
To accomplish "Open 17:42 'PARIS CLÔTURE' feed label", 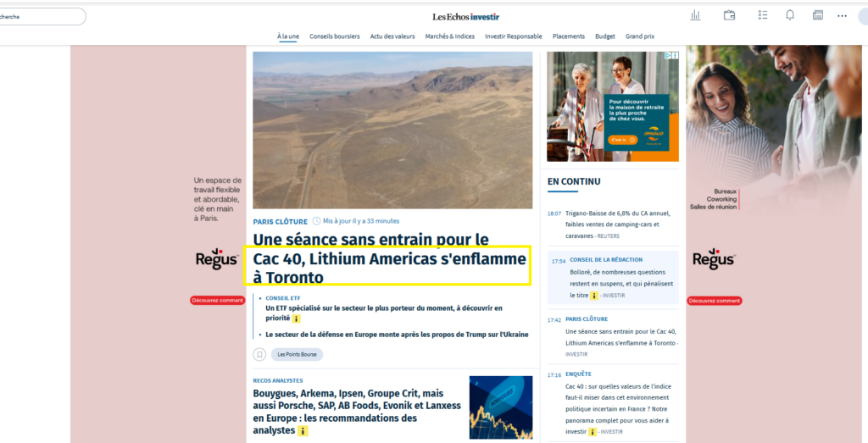I will point(587,319).
